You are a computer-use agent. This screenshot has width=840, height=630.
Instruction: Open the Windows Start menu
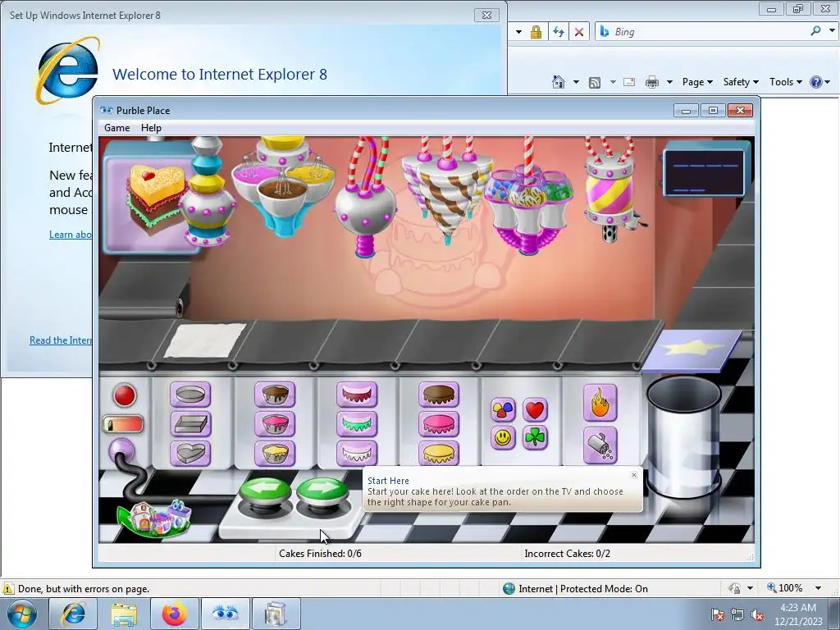(x=22, y=614)
